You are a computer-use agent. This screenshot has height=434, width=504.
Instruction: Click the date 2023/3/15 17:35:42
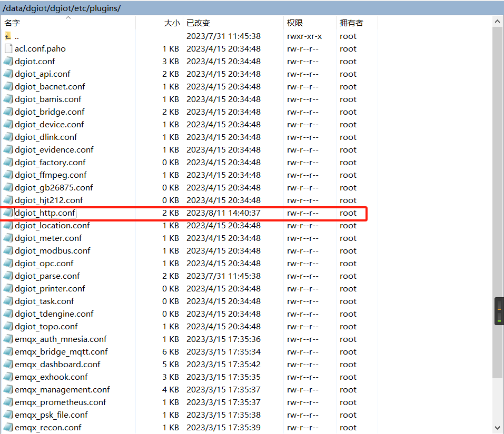click(223, 365)
